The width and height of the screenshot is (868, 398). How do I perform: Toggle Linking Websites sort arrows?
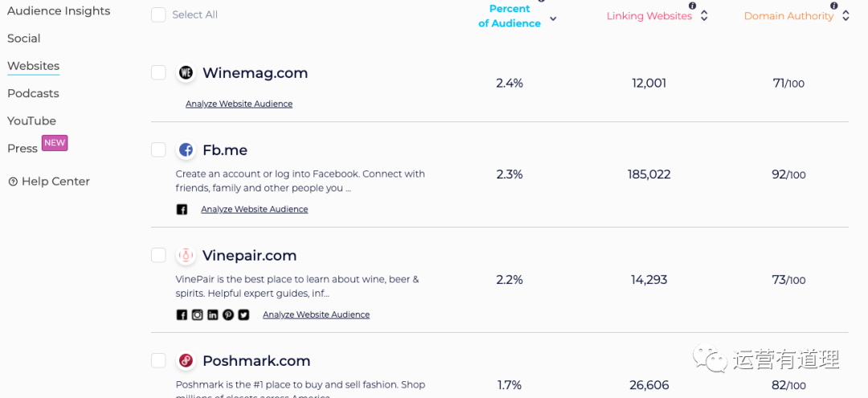[704, 16]
